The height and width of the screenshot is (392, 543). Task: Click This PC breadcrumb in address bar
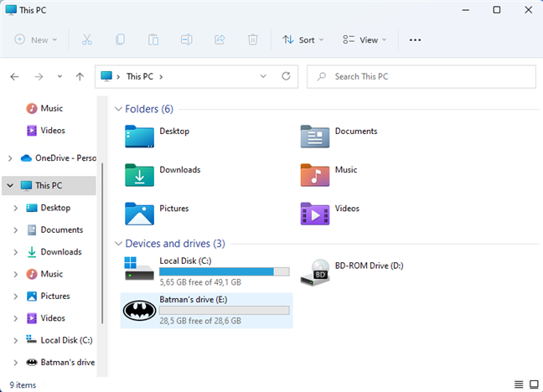pyautogui.click(x=140, y=76)
